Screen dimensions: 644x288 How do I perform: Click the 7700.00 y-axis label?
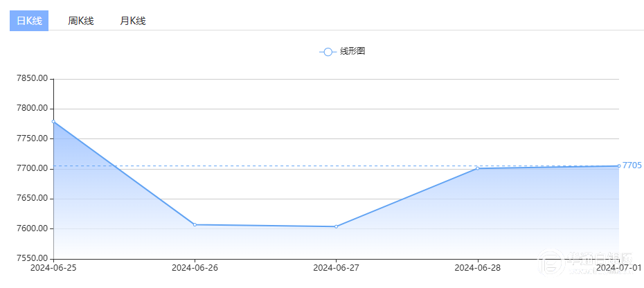point(32,169)
